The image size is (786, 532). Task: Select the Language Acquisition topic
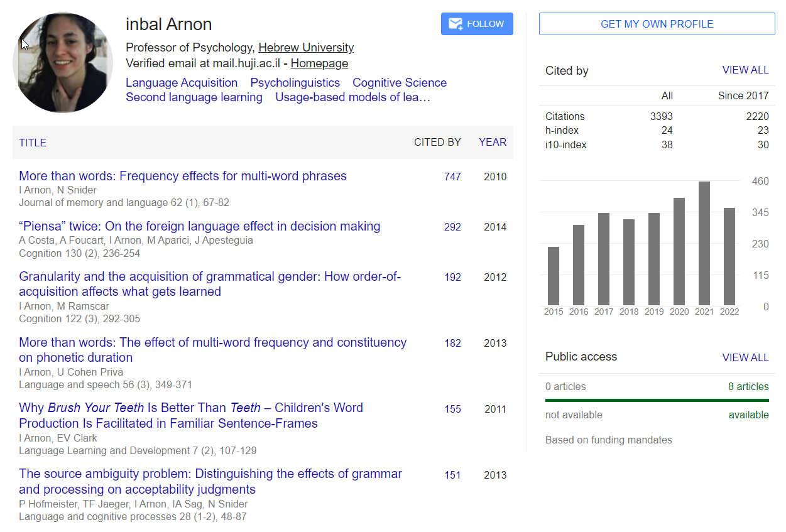[182, 83]
